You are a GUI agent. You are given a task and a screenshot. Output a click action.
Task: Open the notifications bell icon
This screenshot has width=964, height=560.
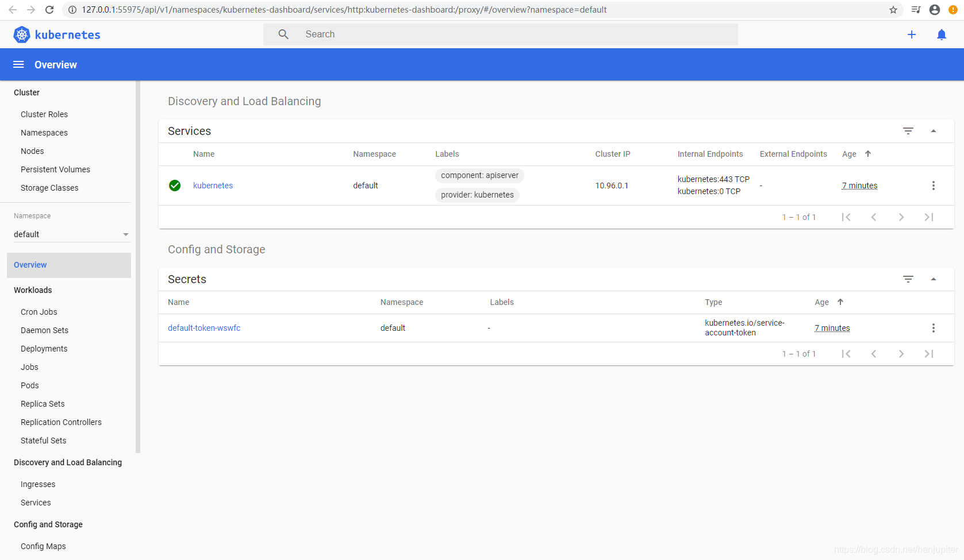point(942,34)
